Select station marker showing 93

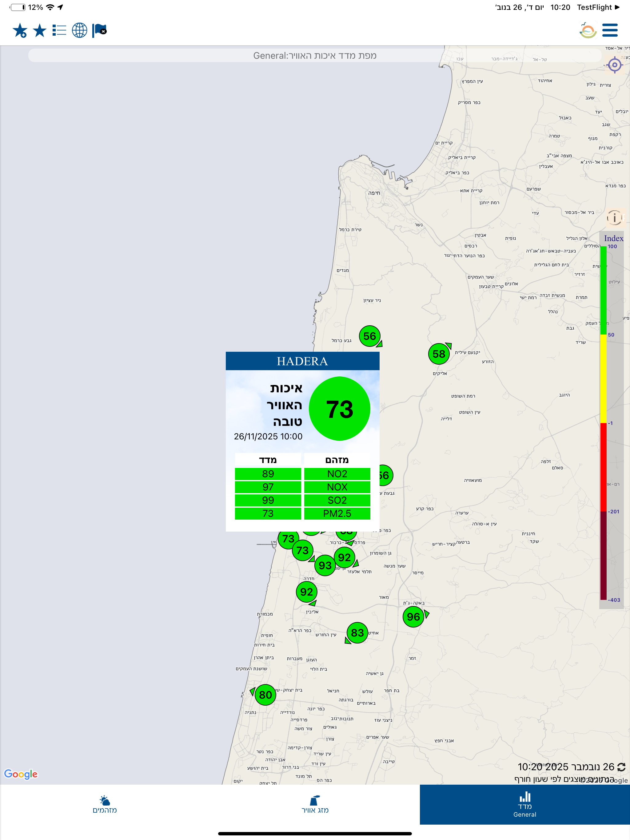(x=325, y=565)
